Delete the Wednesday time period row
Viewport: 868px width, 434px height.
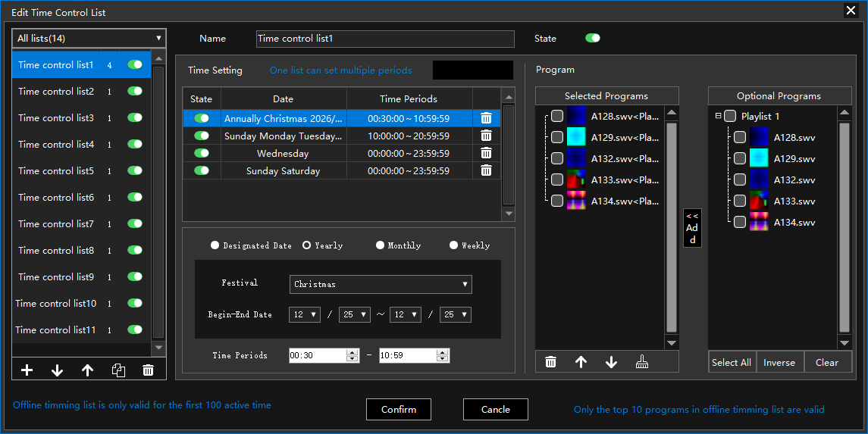486,153
